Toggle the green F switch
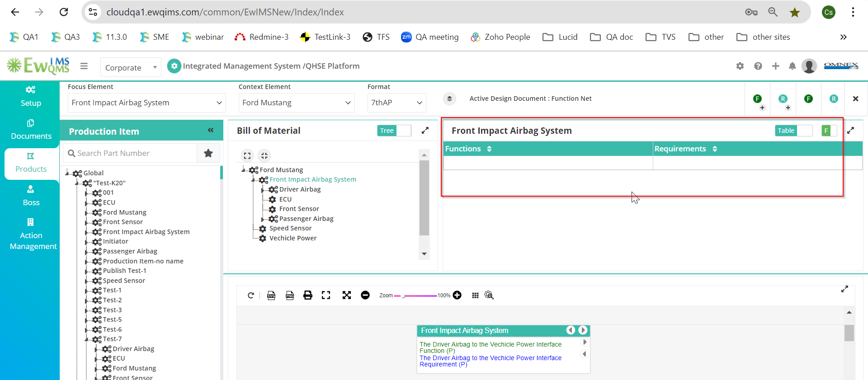This screenshot has width=868, height=380. pos(829,131)
